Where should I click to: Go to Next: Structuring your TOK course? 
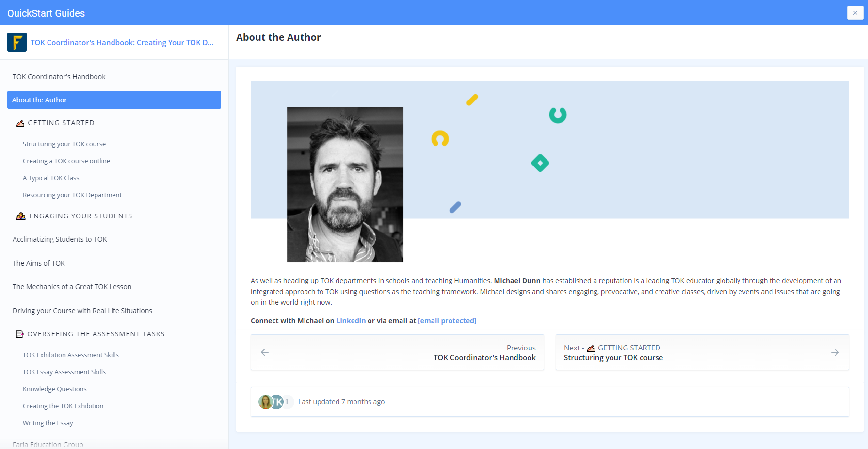click(x=702, y=352)
